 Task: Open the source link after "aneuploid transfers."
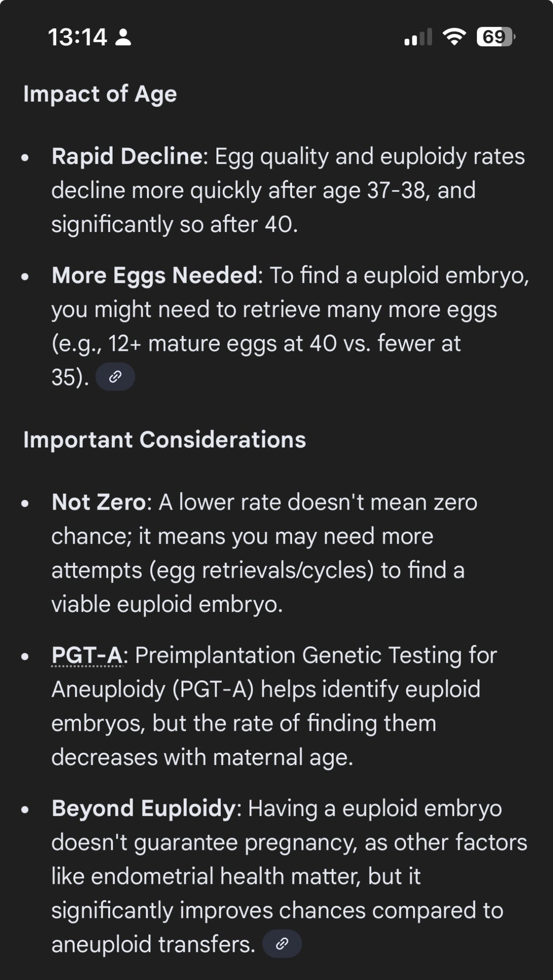[282, 944]
